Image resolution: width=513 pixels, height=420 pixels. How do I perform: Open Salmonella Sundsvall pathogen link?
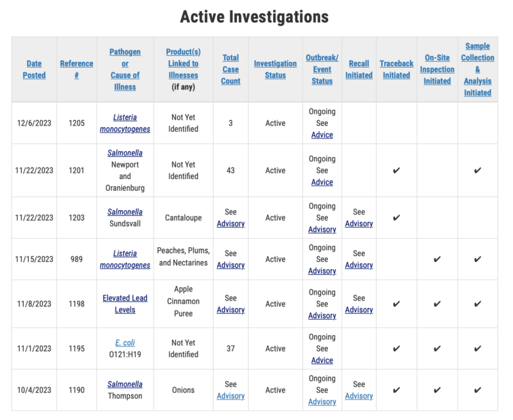(x=125, y=212)
